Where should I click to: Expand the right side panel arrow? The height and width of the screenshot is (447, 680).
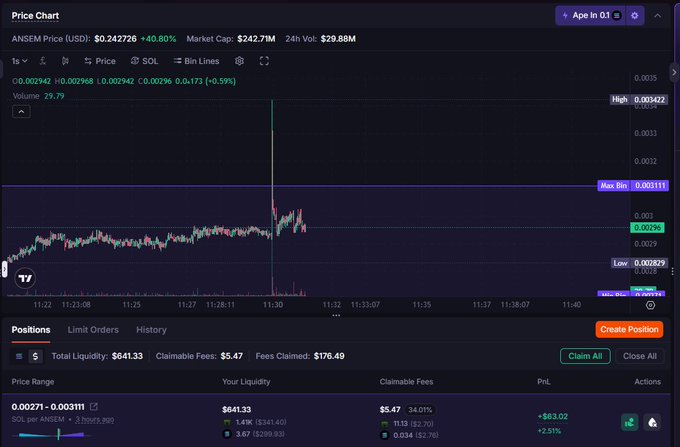tap(674, 72)
